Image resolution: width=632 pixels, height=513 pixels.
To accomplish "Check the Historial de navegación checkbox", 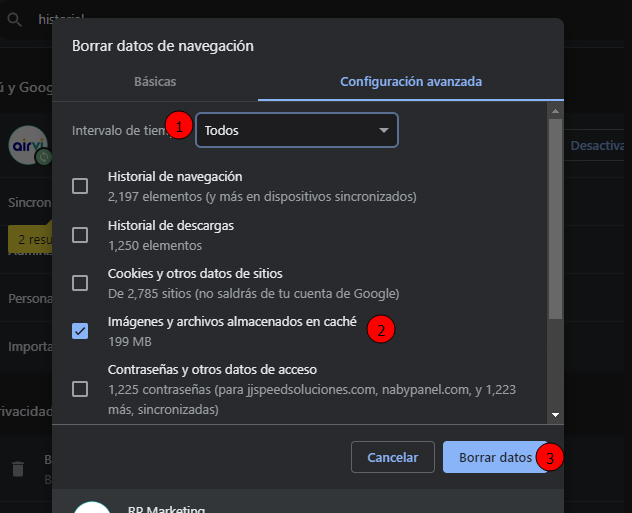I will click(x=80, y=185).
